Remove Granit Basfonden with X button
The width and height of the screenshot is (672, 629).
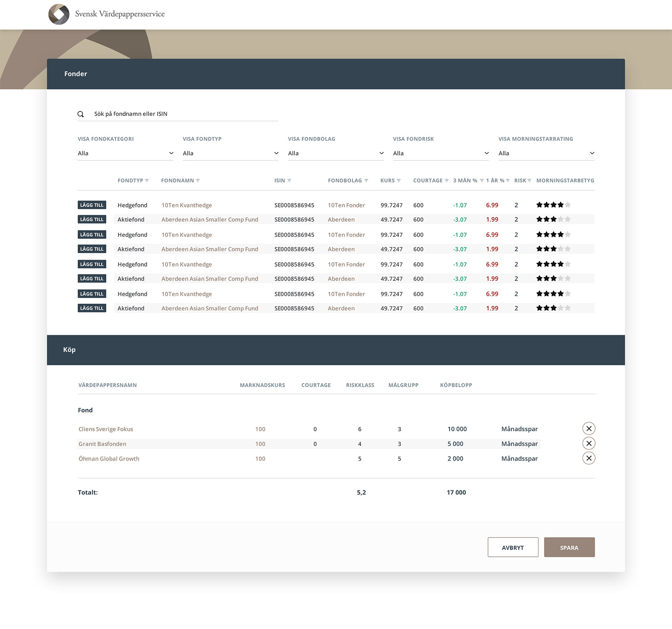589,443
